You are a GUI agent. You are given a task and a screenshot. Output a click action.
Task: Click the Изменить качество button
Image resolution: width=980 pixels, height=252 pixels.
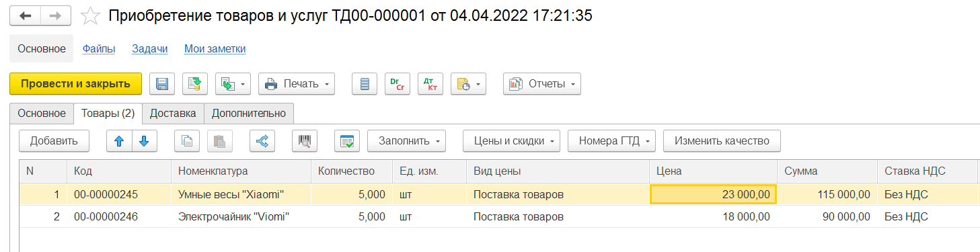pyautogui.click(x=722, y=141)
